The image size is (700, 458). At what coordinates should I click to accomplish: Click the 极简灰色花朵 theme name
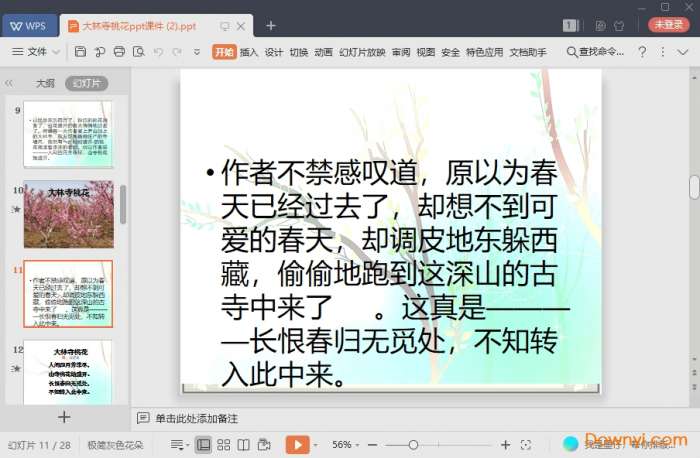(x=115, y=445)
